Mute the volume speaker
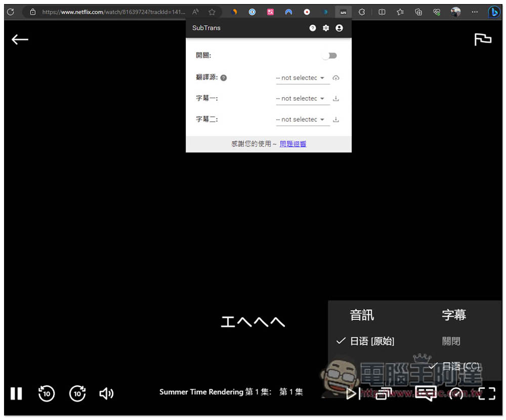The image size is (506, 420). point(106,393)
